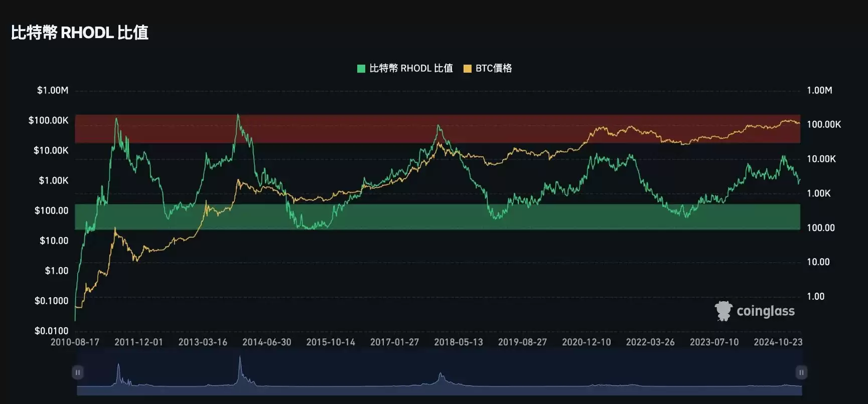Click the 1.00M right axis label
The image size is (868, 404).
point(819,90)
